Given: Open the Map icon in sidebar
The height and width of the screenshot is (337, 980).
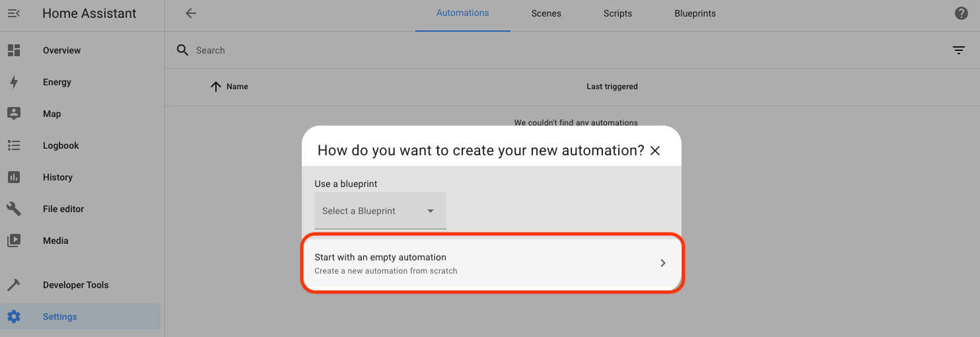Looking at the screenshot, I should coord(14,114).
